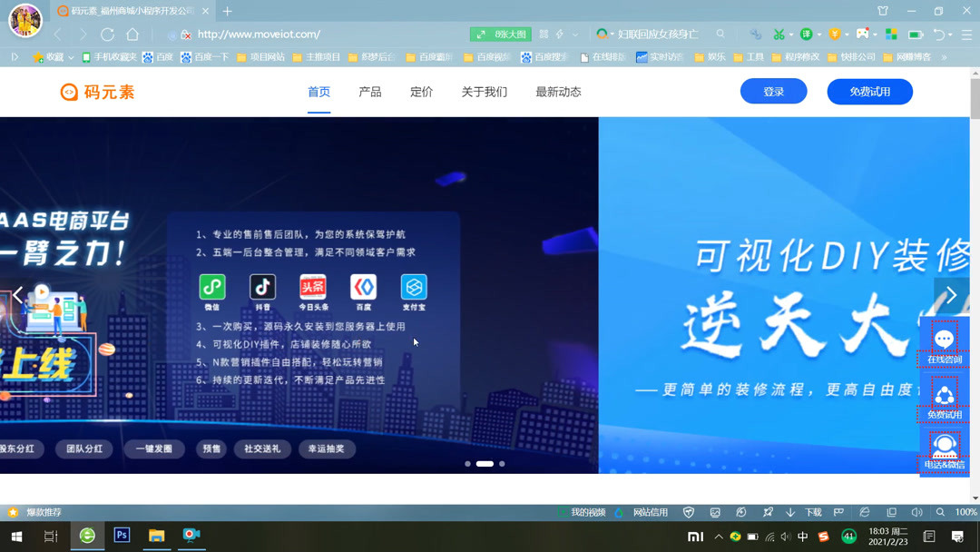This screenshot has height=552, width=980.
Task: Open the translate icon dropdown arrow
Action: tap(818, 33)
